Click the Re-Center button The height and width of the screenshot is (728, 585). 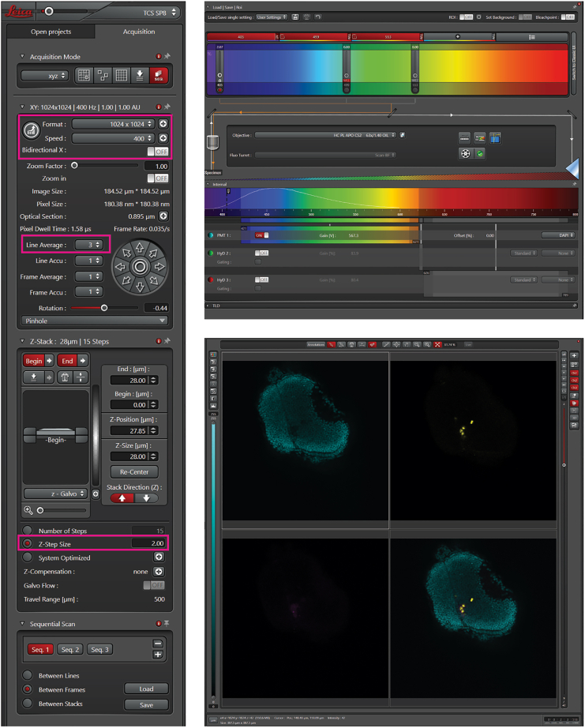point(129,471)
